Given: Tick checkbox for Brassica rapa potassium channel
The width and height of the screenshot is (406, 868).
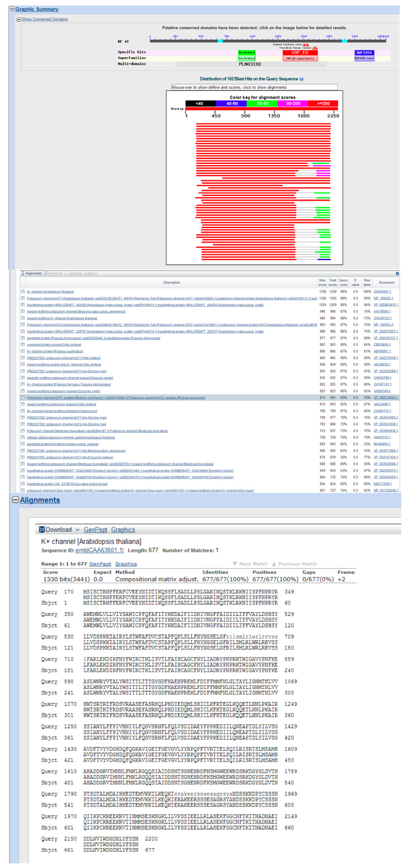Looking at the screenshot, I should click(x=23, y=311).
